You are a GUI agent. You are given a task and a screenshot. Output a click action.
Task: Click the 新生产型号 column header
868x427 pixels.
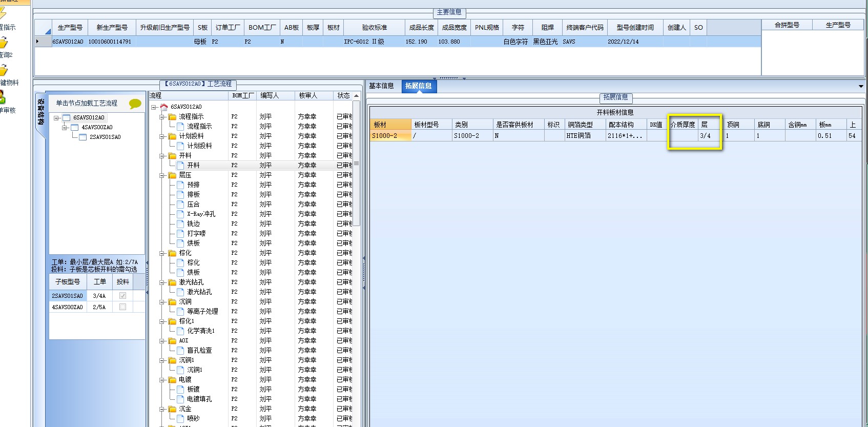click(x=112, y=28)
